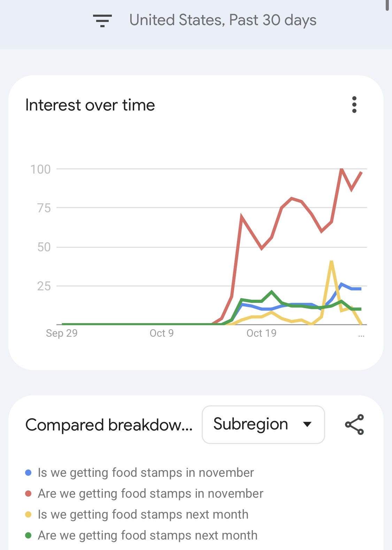Click the Sep 29 date label
The image size is (392, 550).
click(x=62, y=333)
